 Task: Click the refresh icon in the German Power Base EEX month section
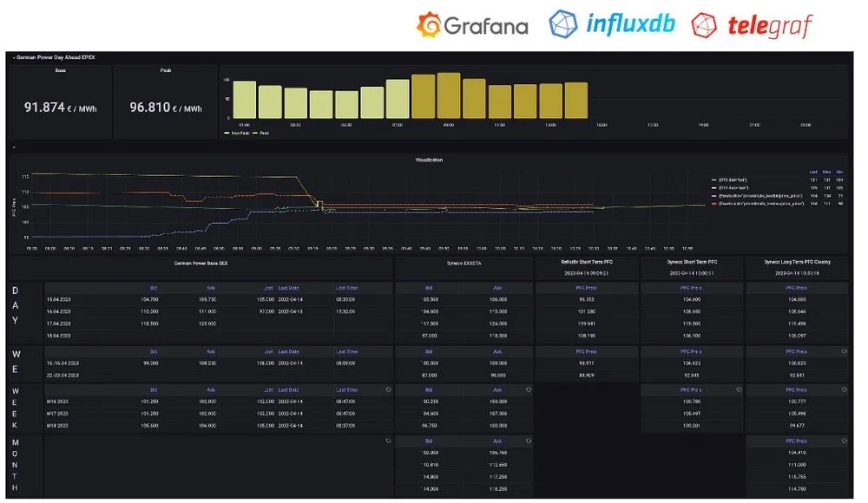389,440
